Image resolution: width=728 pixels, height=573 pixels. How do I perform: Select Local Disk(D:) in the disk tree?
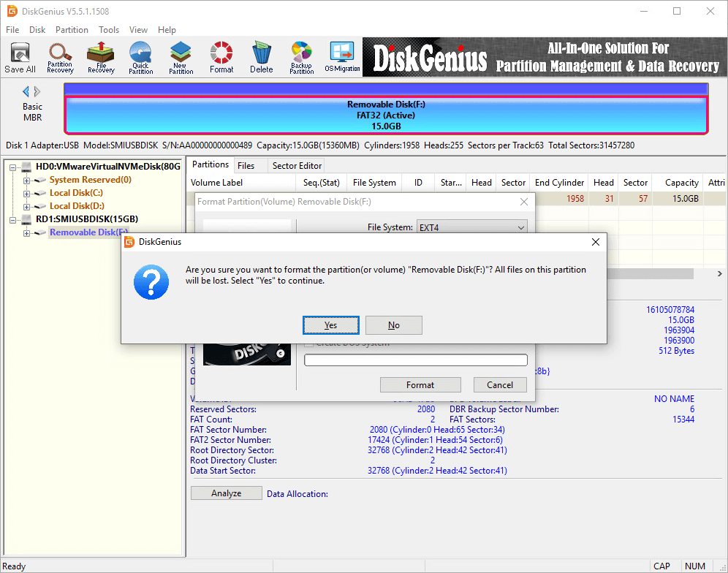tap(77, 205)
